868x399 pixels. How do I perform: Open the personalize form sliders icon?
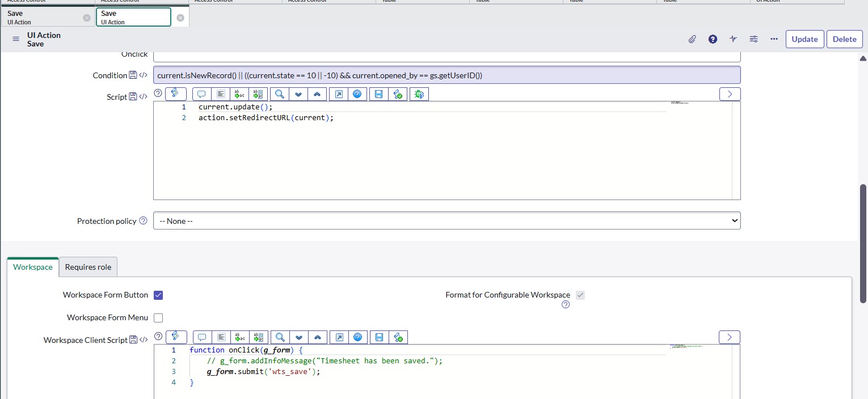(x=753, y=39)
